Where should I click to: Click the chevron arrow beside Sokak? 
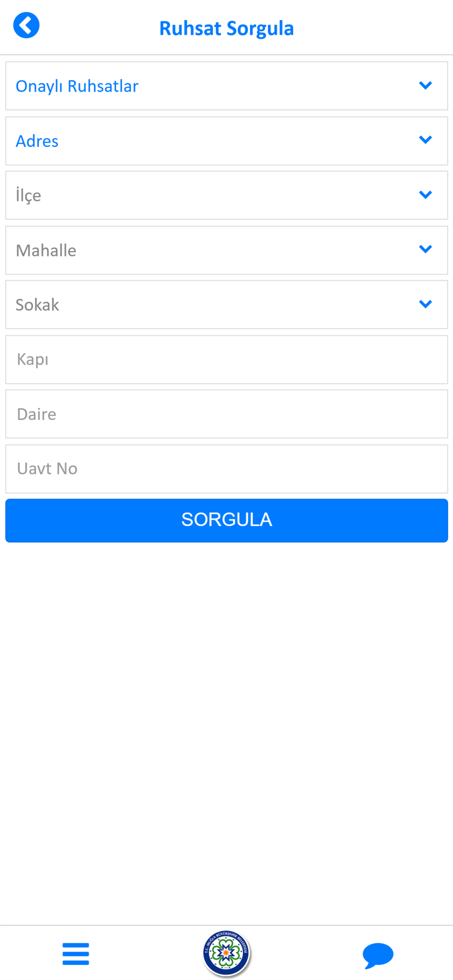click(x=426, y=304)
